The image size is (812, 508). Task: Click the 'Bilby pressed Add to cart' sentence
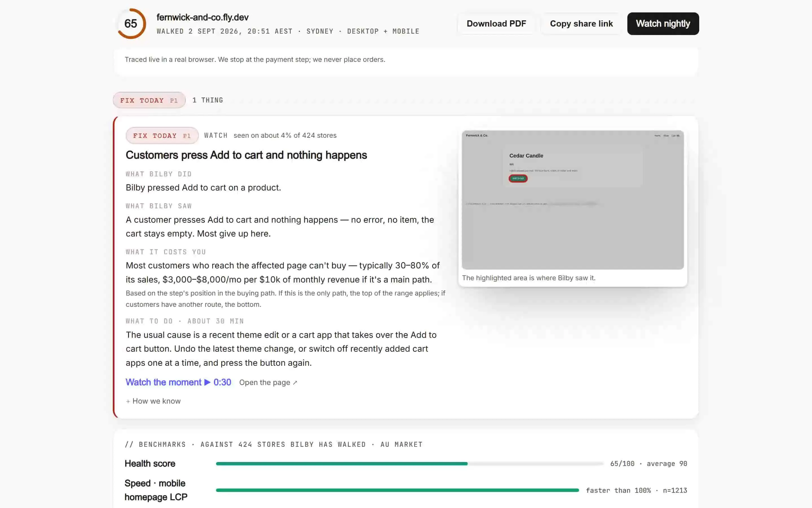(203, 187)
